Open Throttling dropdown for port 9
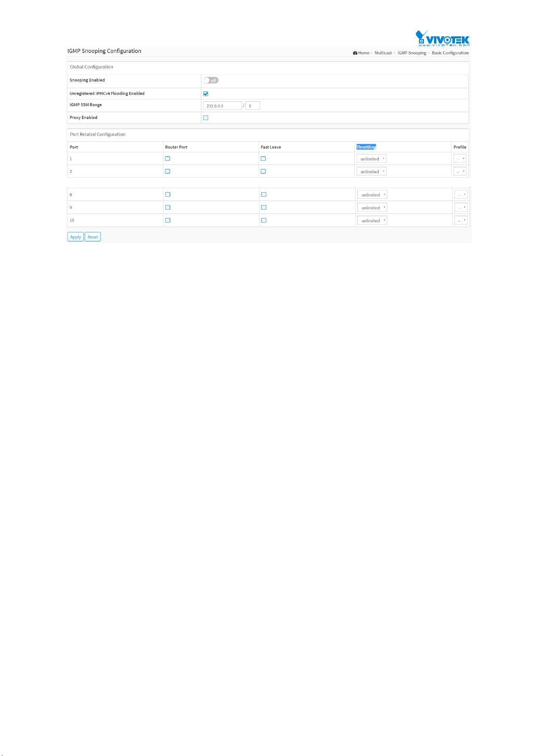This screenshot has height=756, width=535. tap(372, 208)
